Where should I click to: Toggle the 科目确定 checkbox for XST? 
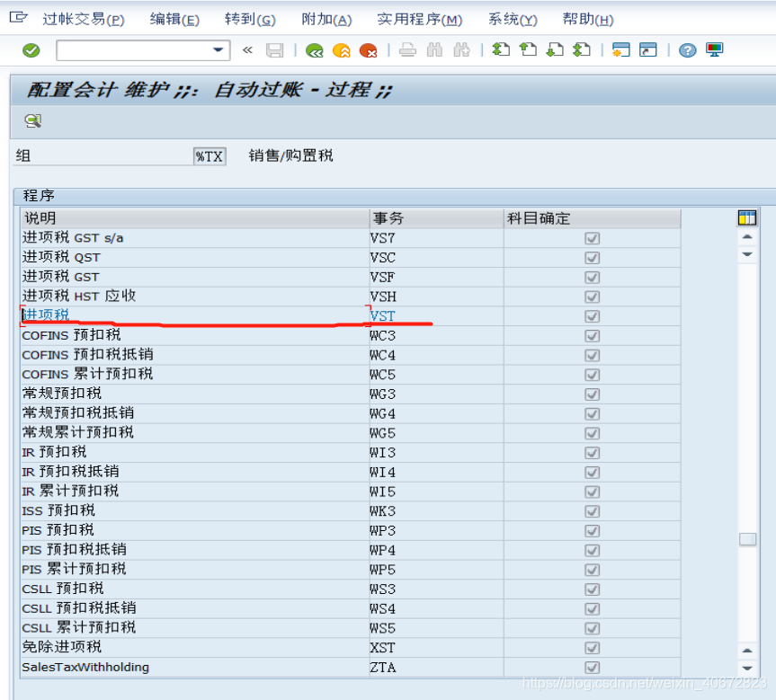(592, 648)
